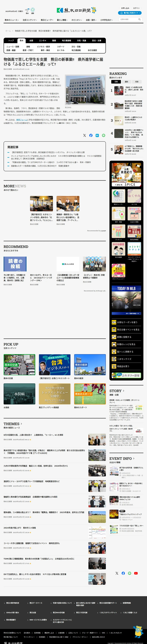This screenshot has height=644, width=147.
Task: Open the 専用フォーム link in article
Action: pyautogui.click(x=22, y=120)
